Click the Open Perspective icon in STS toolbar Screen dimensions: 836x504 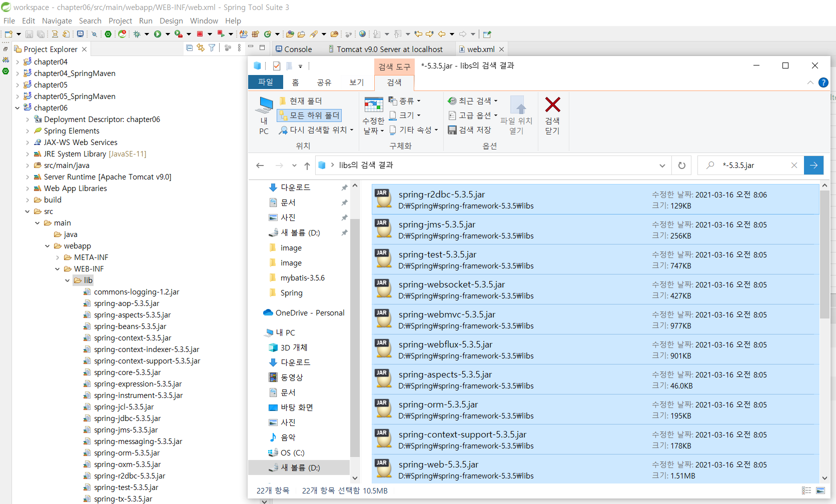pos(487,34)
